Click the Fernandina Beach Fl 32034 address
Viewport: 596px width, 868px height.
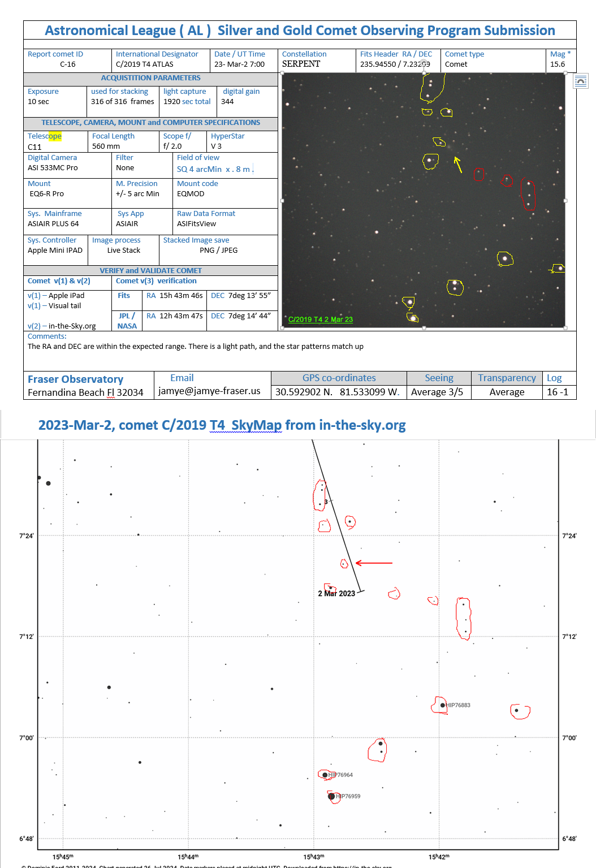85,392
